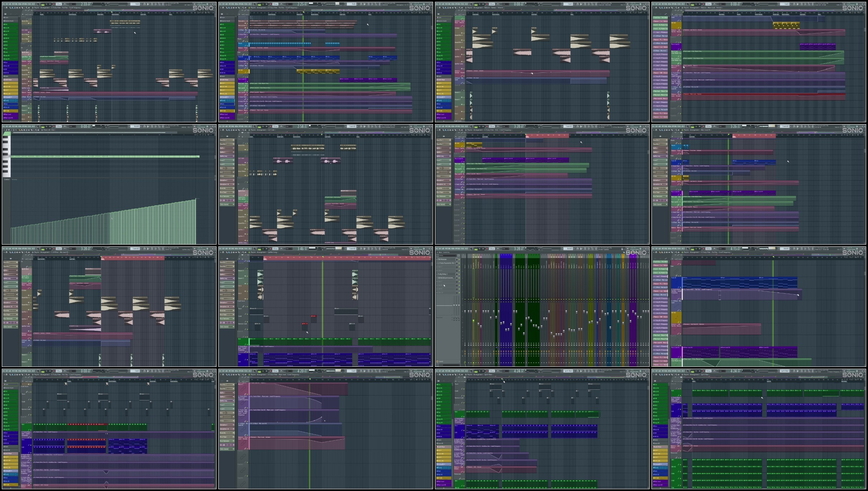Open the Control dropdown in piano roll thumbnail

tap(7, 180)
